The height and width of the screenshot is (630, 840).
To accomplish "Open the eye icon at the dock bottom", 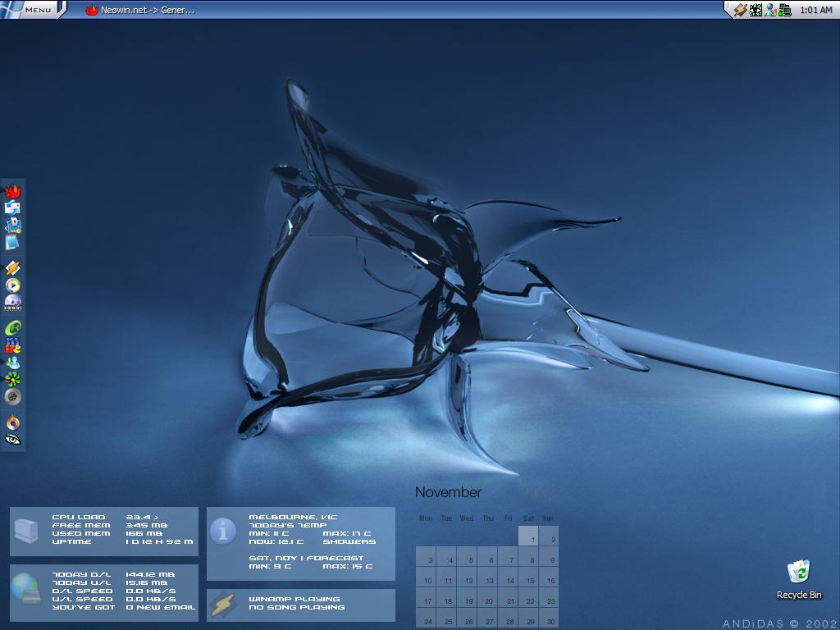I will (x=12, y=440).
